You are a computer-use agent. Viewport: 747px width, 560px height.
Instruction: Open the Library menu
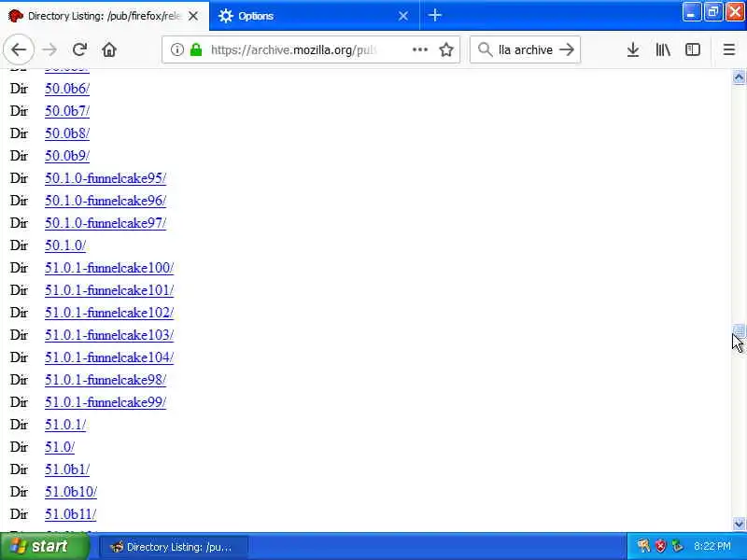(663, 49)
